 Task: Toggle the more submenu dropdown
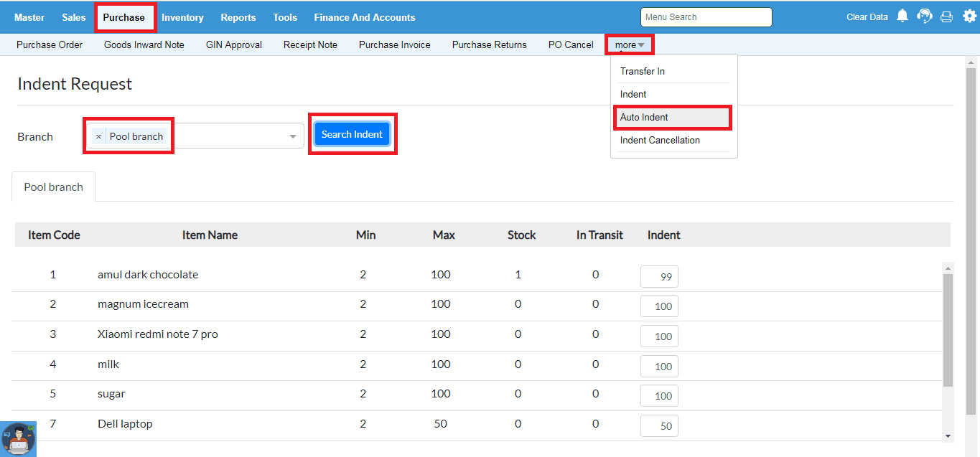pos(629,44)
